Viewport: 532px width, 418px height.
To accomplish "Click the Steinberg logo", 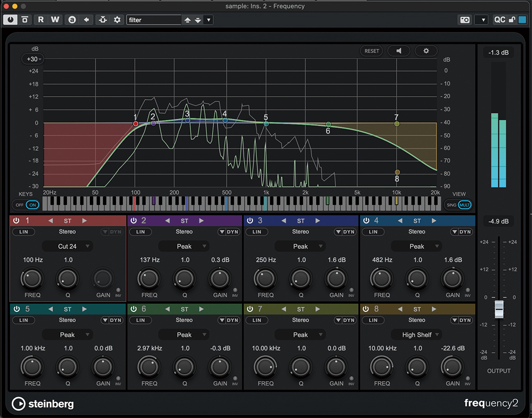I will tap(43, 404).
